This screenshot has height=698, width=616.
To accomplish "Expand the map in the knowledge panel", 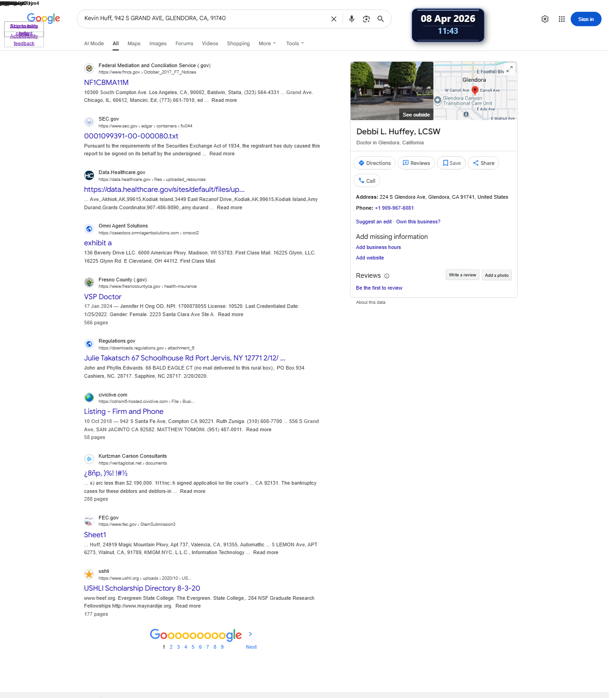I will 510,69.
